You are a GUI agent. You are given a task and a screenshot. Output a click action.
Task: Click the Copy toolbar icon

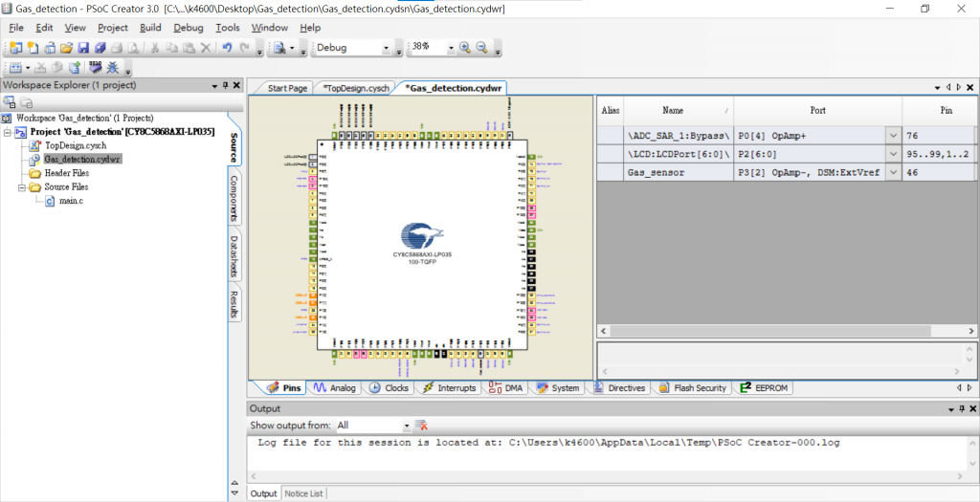[172, 48]
